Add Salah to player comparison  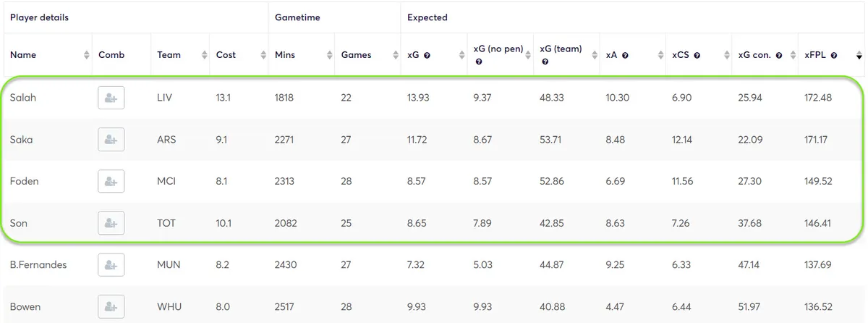[x=111, y=98]
